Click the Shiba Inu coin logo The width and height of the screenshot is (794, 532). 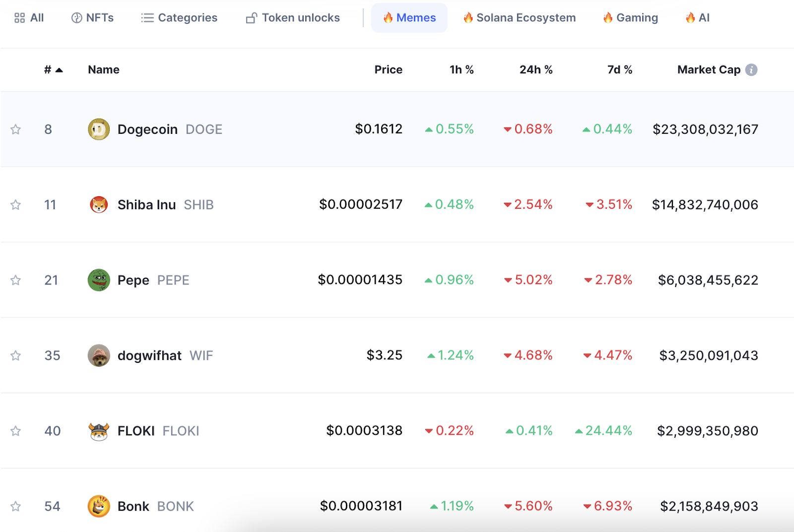99,205
